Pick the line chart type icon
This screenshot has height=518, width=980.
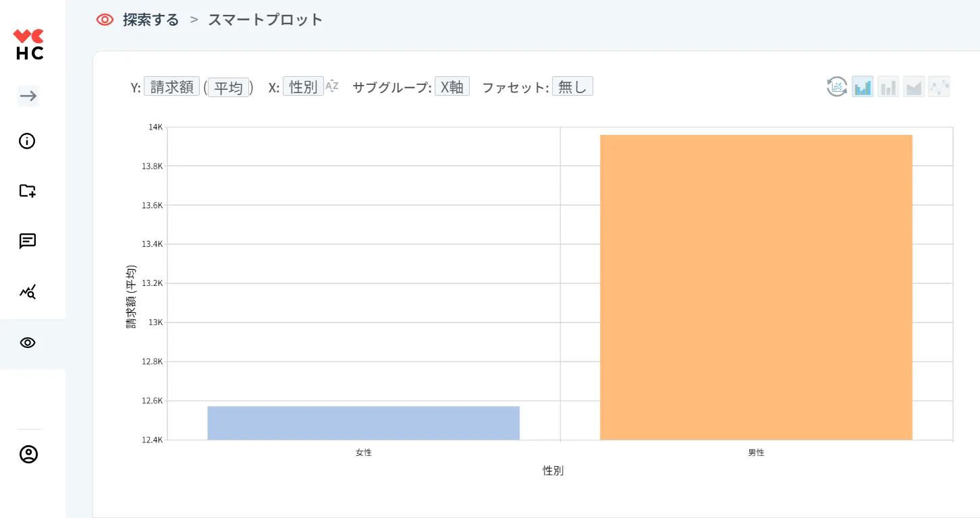[x=939, y=86]
